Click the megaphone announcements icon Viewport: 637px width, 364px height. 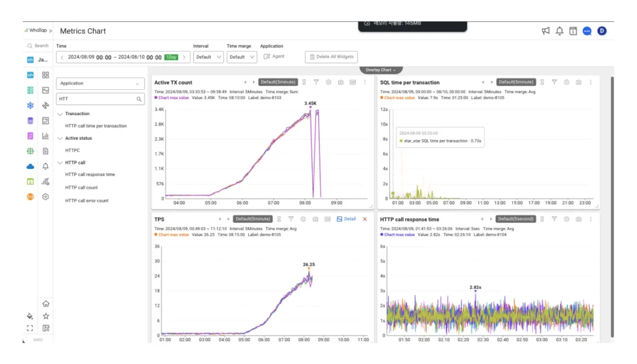546,31
